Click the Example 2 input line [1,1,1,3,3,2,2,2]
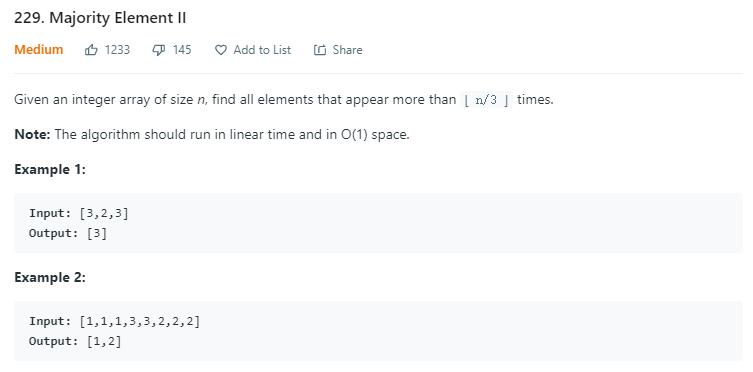Image resolution: width=753 pixels, height=372 pixels. coord(114,321)
